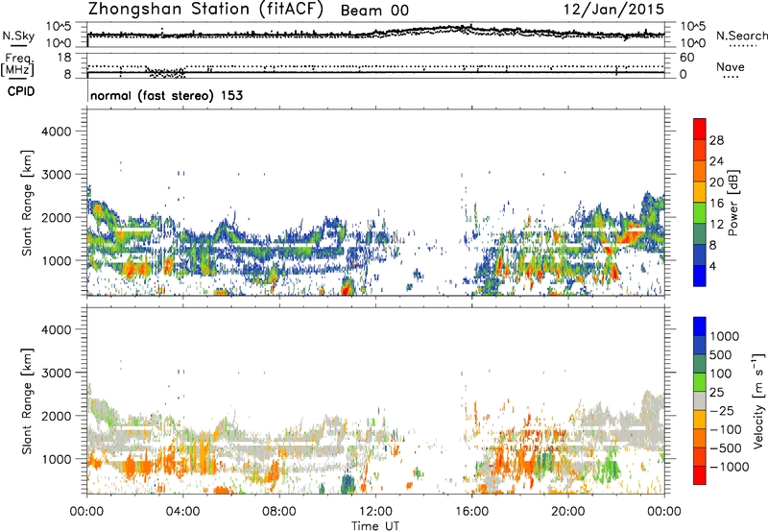Click the 60 tick on the Nave axis
Screen dimensions: 768x532
686,58
